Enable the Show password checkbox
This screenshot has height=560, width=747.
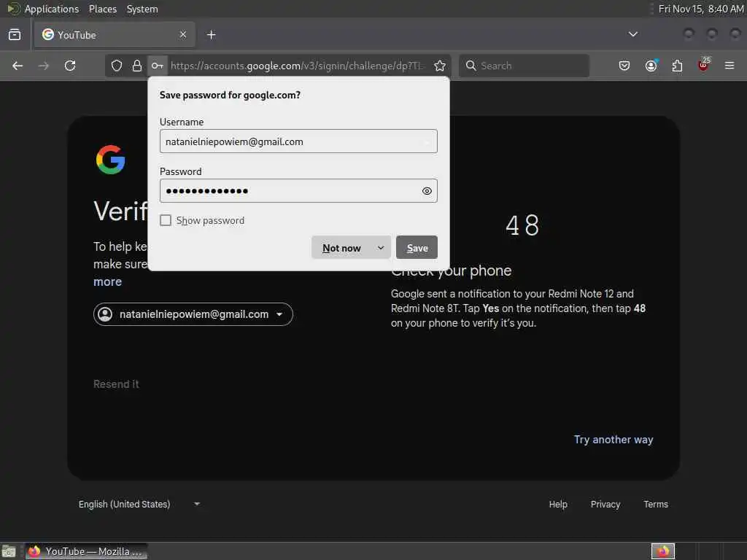(166, 220)
